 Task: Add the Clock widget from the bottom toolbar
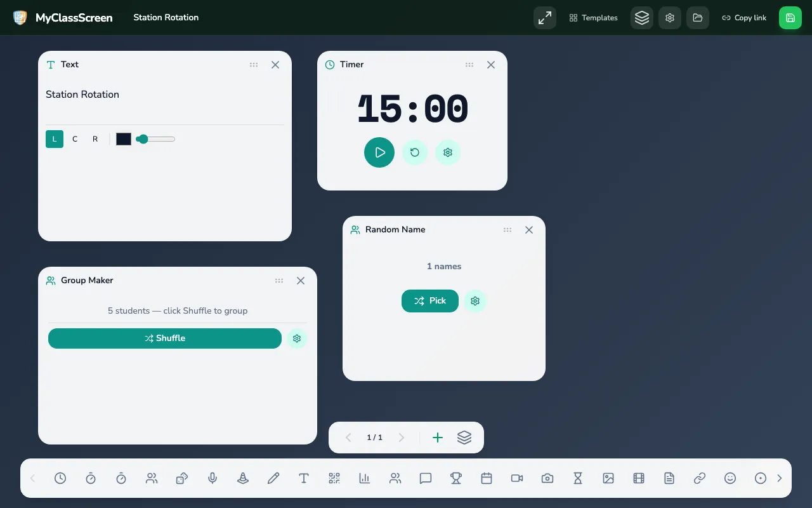[x=60, y=478]
